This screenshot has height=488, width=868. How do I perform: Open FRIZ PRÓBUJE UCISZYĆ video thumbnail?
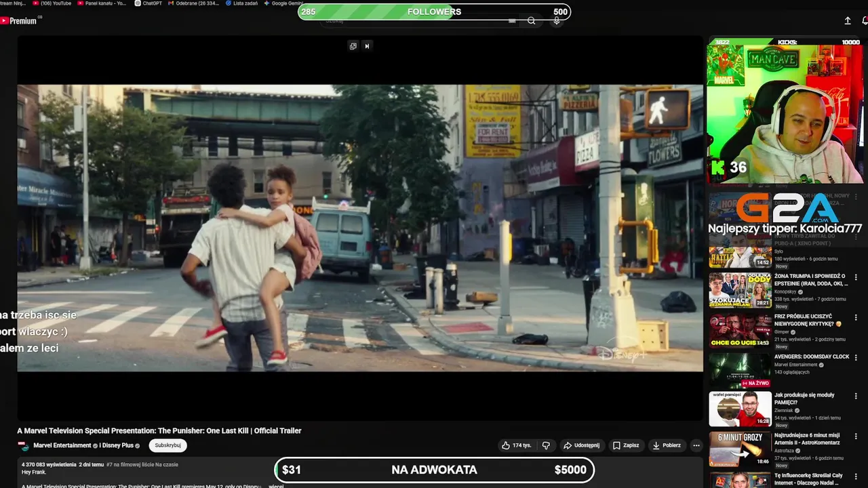click(740, 330)
